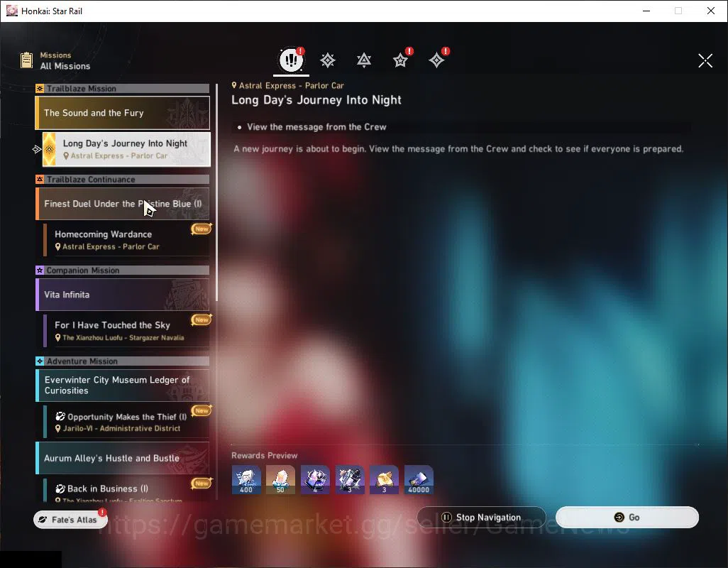Close the missions panel with the X
The width and height of the screenshot is (728, 568).
705,60
